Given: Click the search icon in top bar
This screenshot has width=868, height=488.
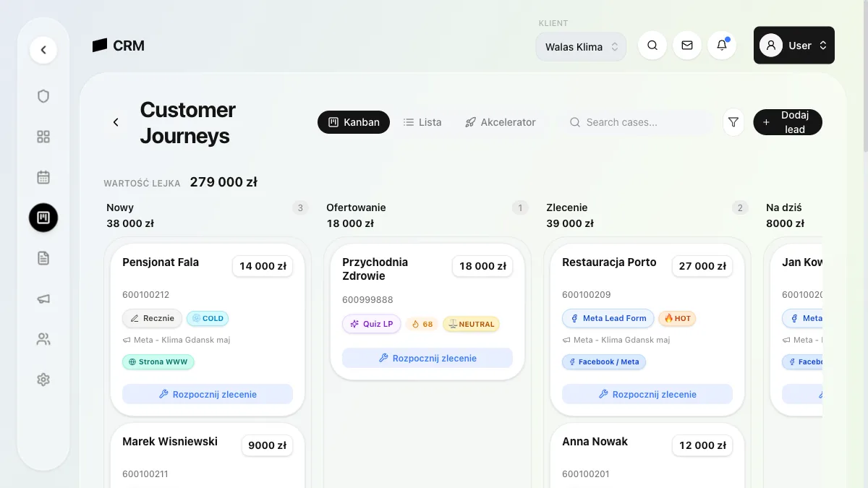Looking at the screenshot, I should tap(652, 46).
